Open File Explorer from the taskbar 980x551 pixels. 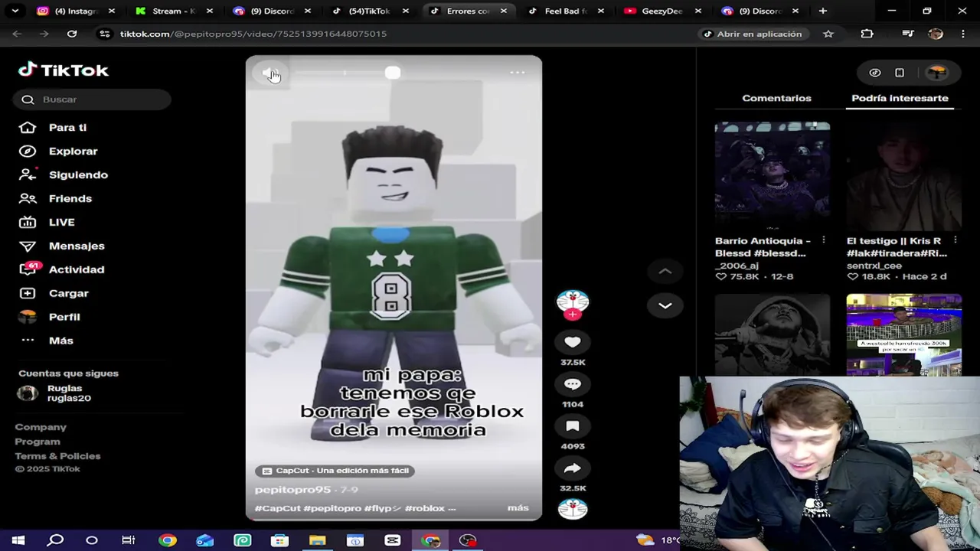(318, 540)
